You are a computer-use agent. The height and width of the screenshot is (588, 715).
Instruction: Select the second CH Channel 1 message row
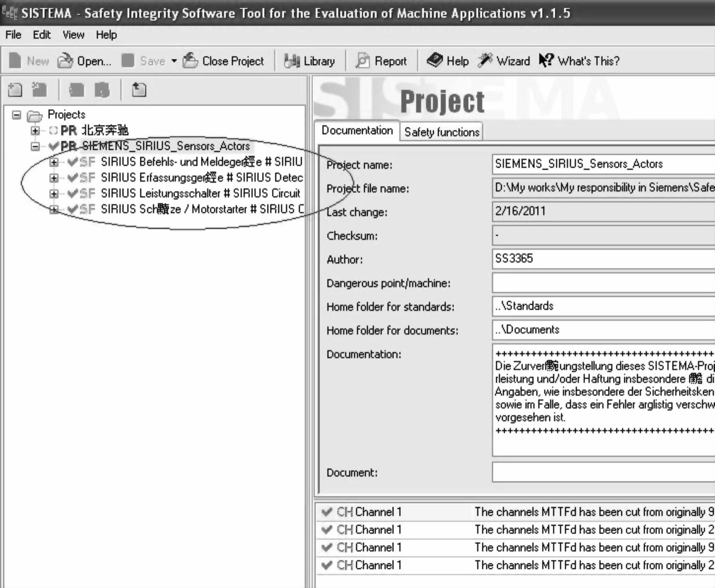pos(516,530)
